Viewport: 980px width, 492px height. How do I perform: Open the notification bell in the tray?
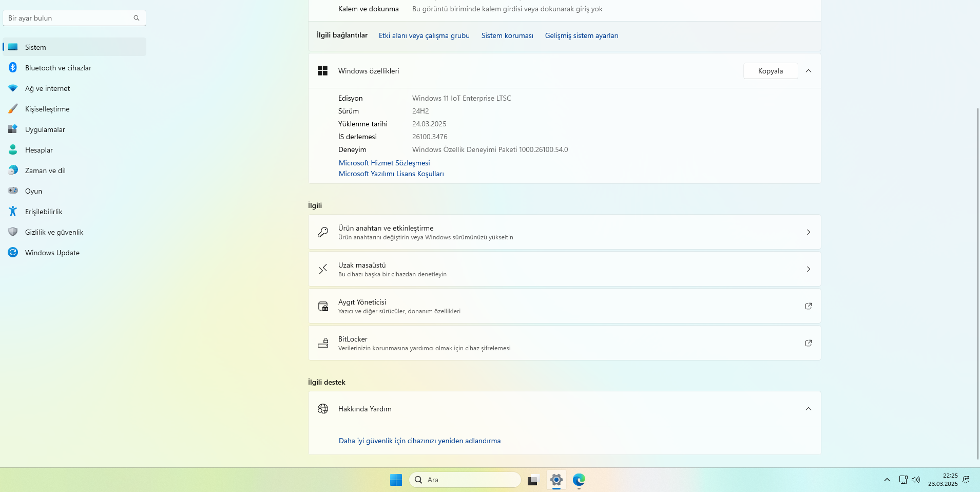click(x=966, y=480)
